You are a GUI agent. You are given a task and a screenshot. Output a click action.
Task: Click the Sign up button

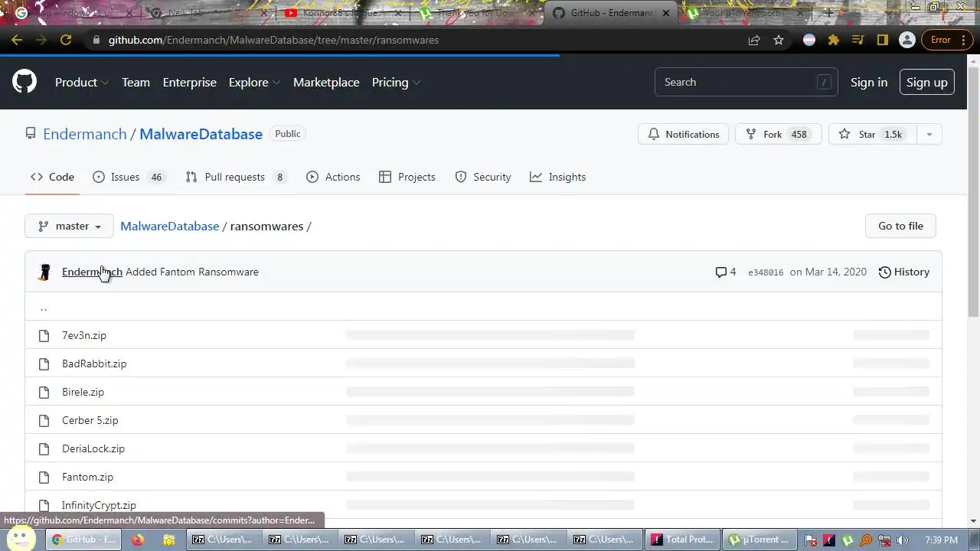(x=926, y=82)
